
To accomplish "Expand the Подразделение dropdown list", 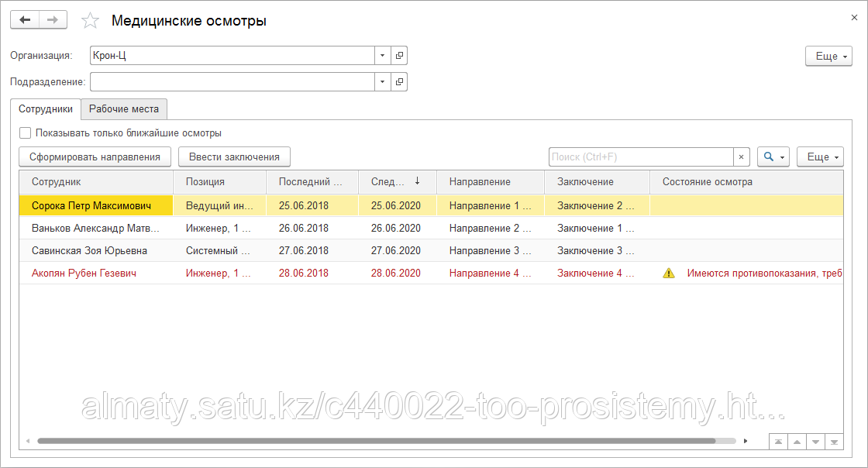I will tap(383, 81).
